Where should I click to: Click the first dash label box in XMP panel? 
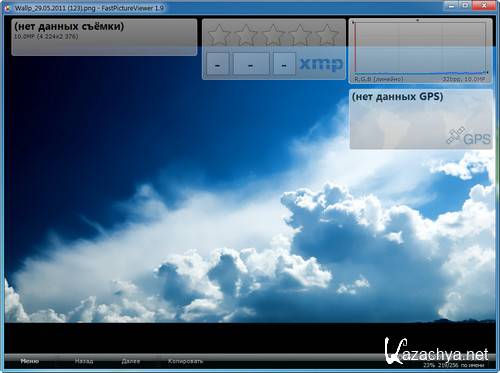pos(218,63)
